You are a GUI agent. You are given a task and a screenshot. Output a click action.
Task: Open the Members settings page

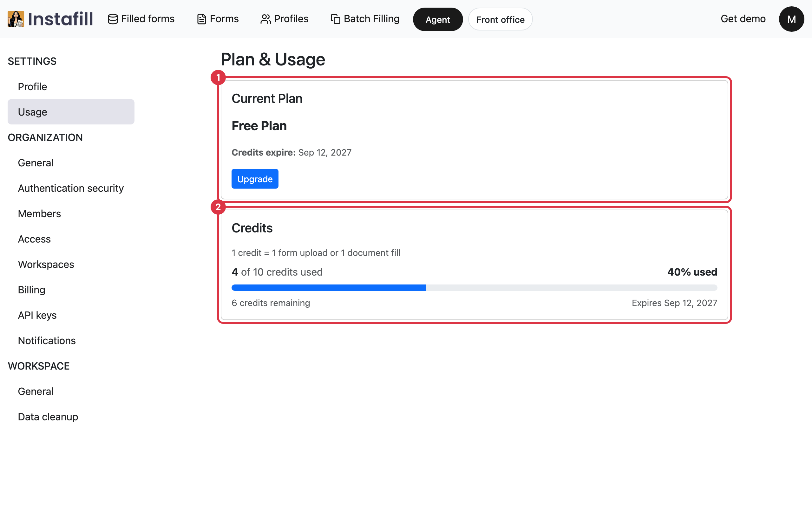71,213
